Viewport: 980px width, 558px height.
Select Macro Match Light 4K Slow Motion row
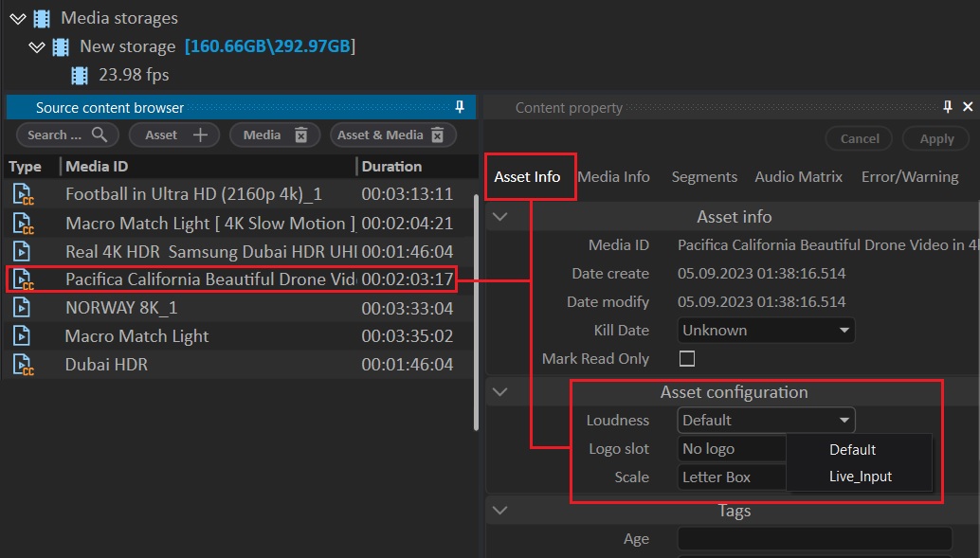[x=239, y=223]
